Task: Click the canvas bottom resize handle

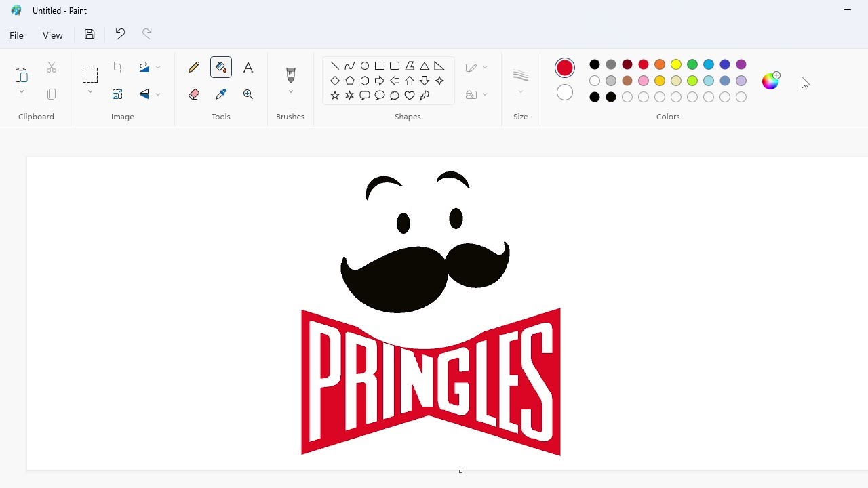Action: click(460, 471)
